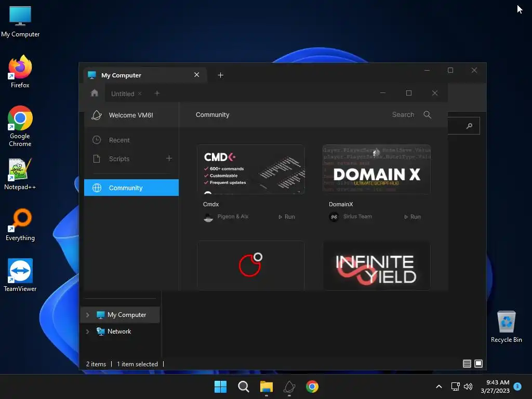Click the File Explorer search magnifier icon

coord(469,126)
